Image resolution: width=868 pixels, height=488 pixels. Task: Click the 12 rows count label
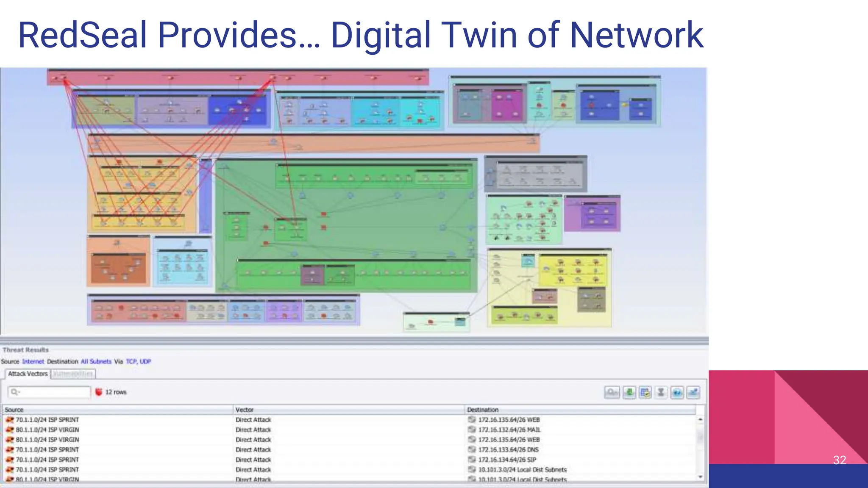[x=116, y=392]
